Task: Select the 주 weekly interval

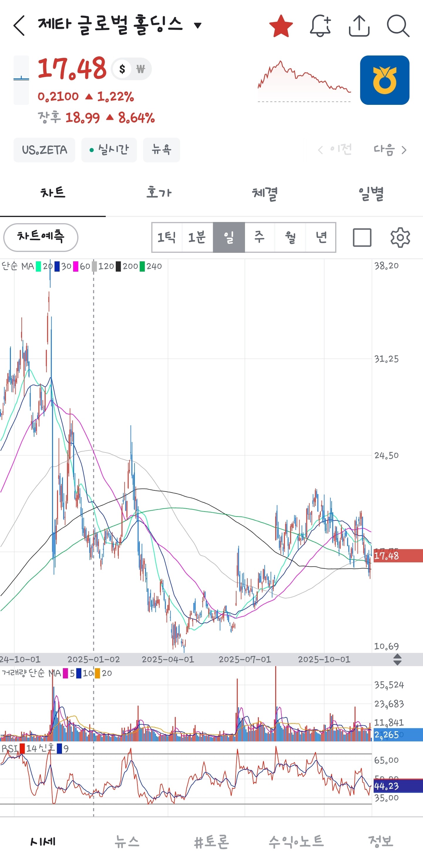Action: tap(260, 237)
